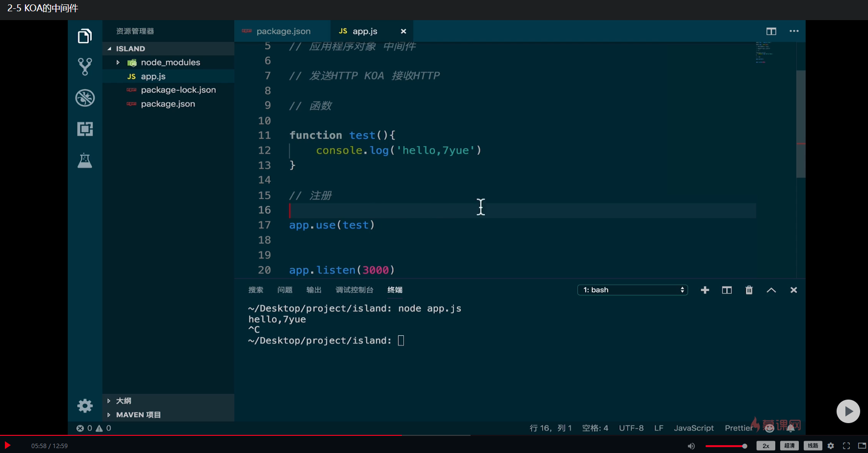Mute the video with the speaker icon
Screen dimensions: 868x453
click(x=691, y=446)
